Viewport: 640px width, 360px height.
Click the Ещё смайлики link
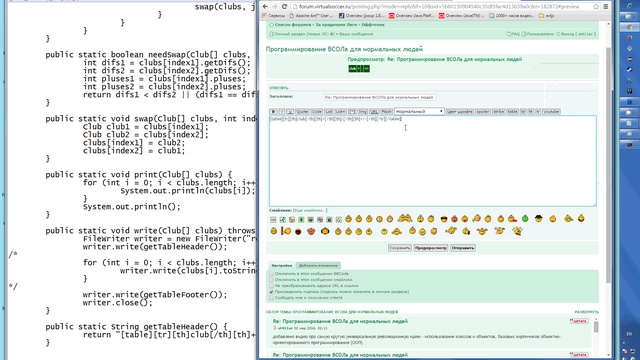point(310,210)
